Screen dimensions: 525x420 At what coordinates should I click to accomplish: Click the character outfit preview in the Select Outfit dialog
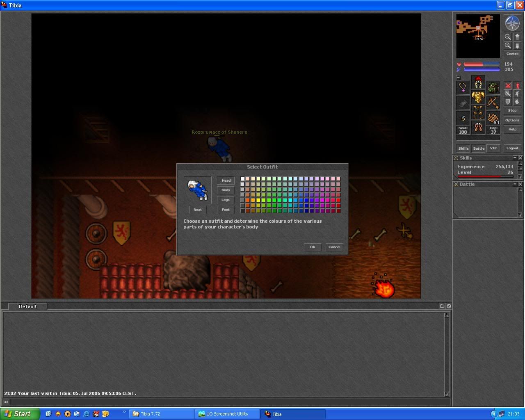pos(198,190)
